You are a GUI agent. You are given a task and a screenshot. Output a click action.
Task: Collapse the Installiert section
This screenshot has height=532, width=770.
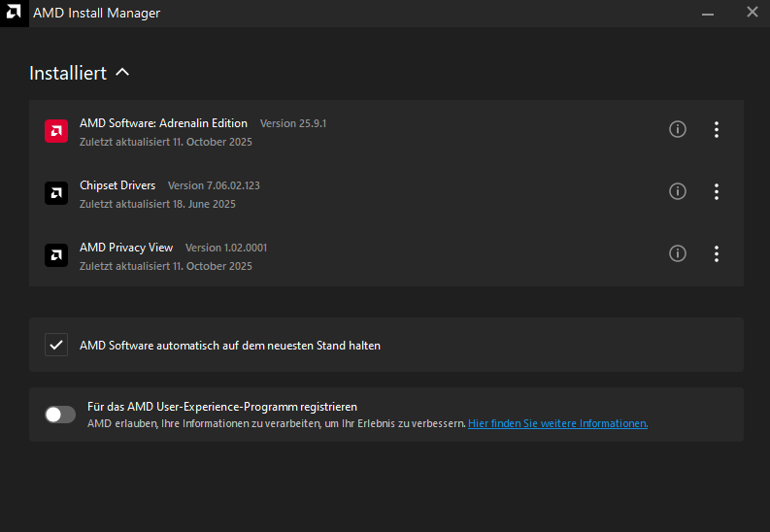coord(122,73)
